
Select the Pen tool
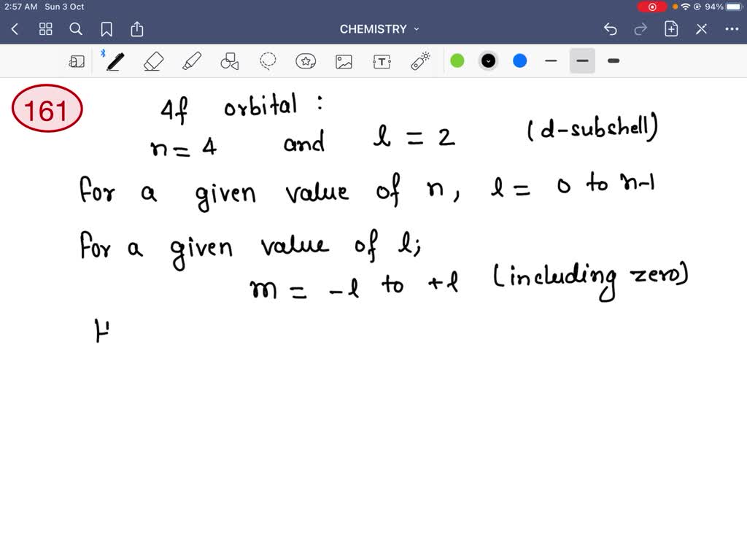click(115, 61)
